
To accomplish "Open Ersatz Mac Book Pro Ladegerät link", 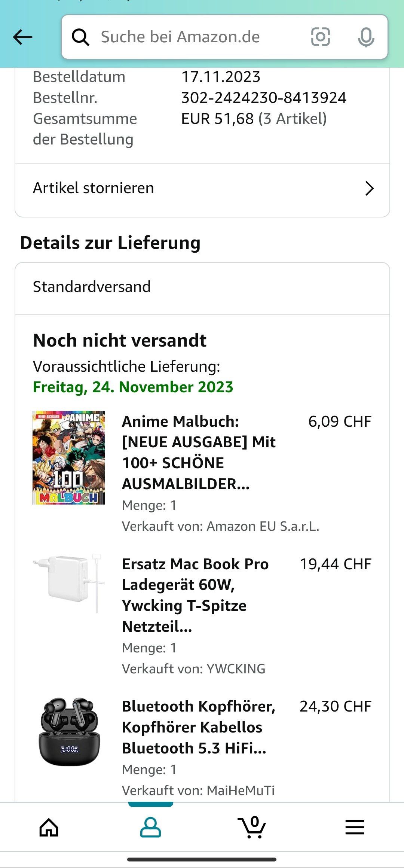I will tap(195, 595).
